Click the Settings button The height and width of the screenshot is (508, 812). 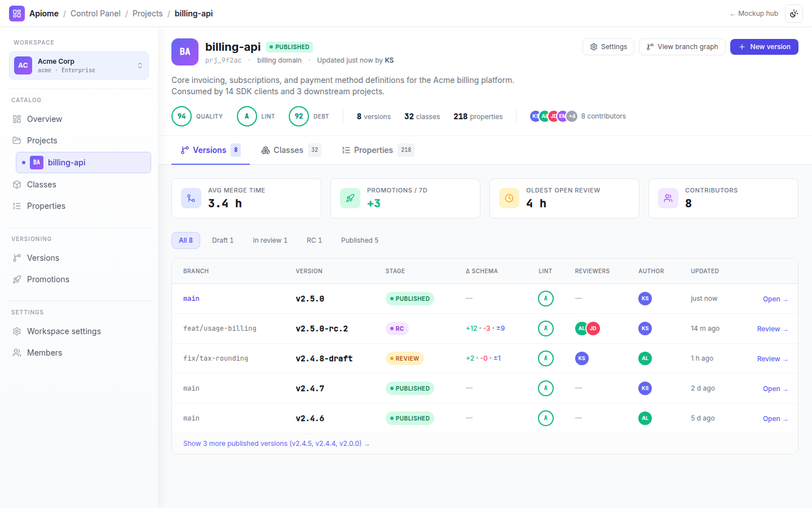coord(608,47)
